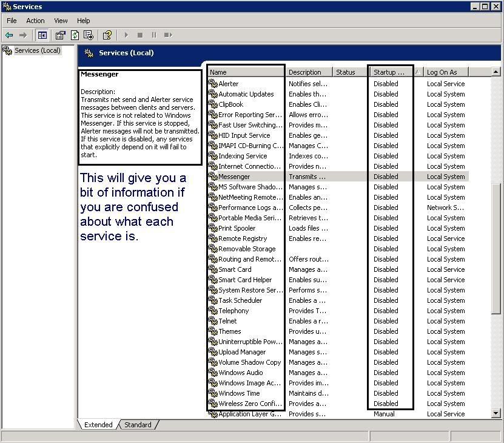Viewport: 504px width, 443px height.
Task: Toggle the Show/Hide Console Tree icon
Action: click(x=42, y=35)
